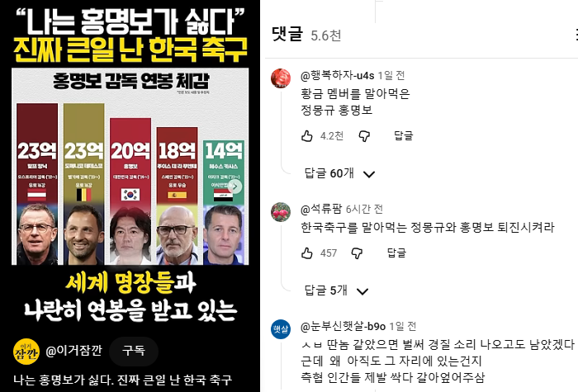Dislike the @석류팜 comment
578x392 pixels.
pyautogui.click(x=357, y=253)
